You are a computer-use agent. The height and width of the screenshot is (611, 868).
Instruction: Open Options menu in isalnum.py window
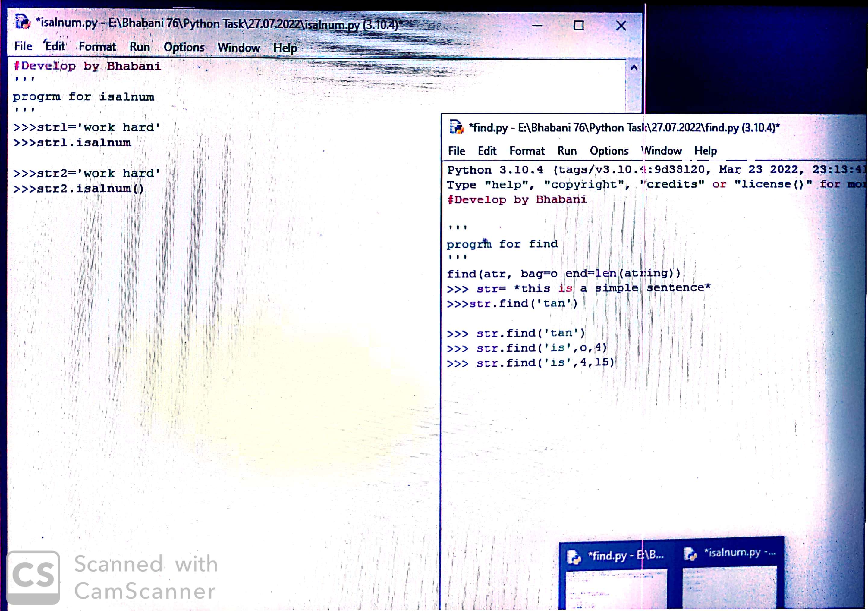184,47
